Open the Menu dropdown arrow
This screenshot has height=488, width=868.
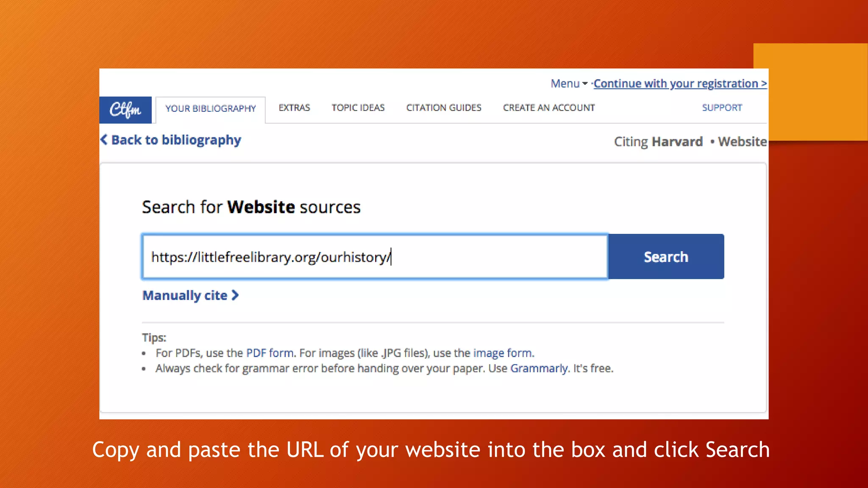pos(585,84)
